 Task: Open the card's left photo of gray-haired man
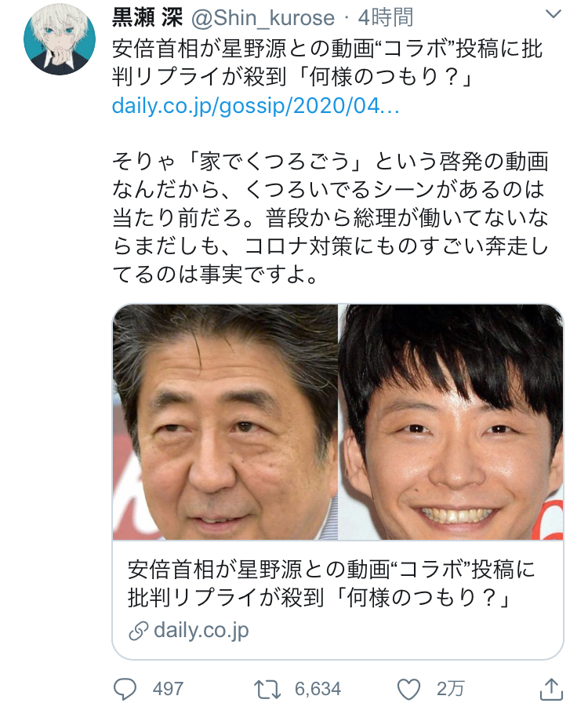pos(225,422)
